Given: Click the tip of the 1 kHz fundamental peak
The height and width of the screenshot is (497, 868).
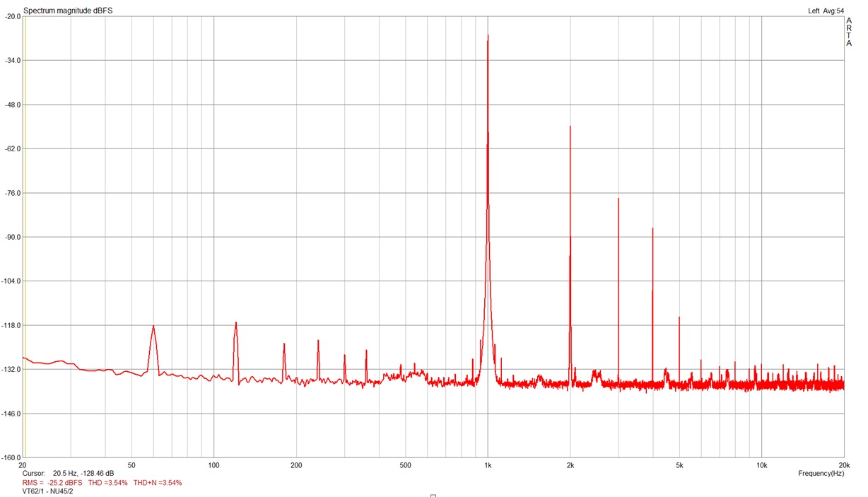Looking at the screenshot, I should tap(488, 35).
